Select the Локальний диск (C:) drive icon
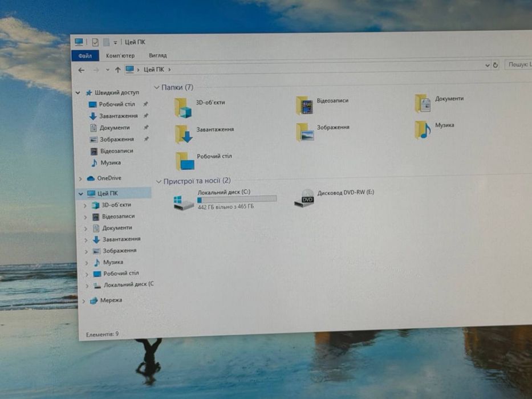This screenshot has width=532, height=399. (183, 202)
